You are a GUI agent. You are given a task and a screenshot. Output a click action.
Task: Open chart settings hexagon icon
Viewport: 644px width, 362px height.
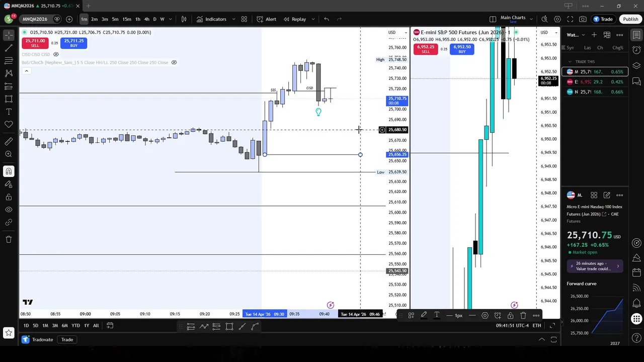point(557,19)
